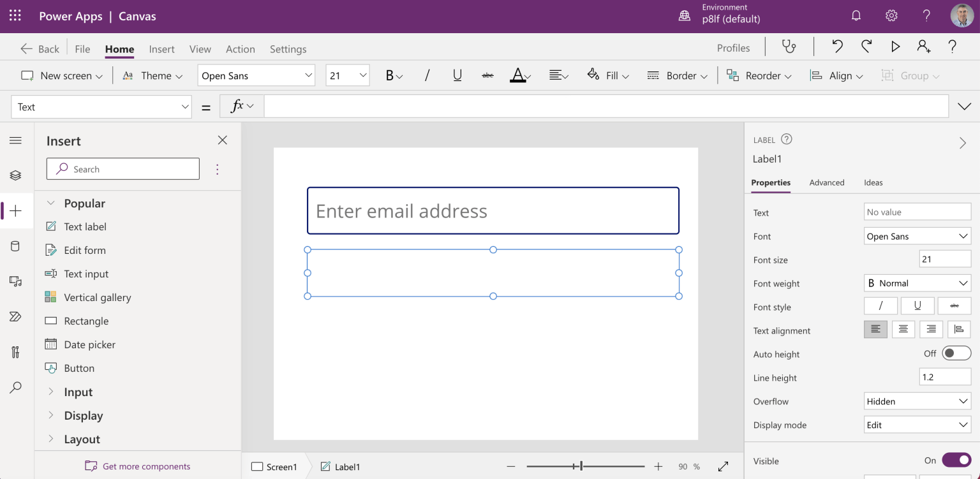Click the fit-to-window expand icon
This screenshot has height=479, width=980.
(x=723, y=467)
